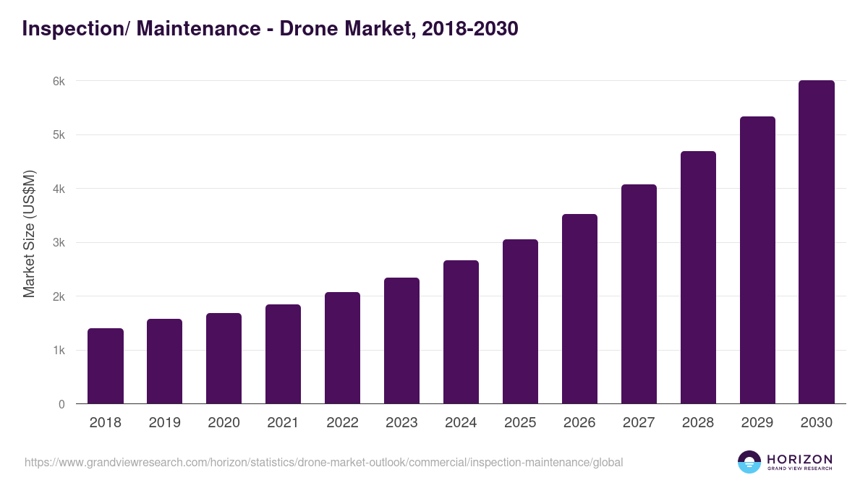Click the 2025 bar in chart
The image size is (868, 488).
point(521,322)
